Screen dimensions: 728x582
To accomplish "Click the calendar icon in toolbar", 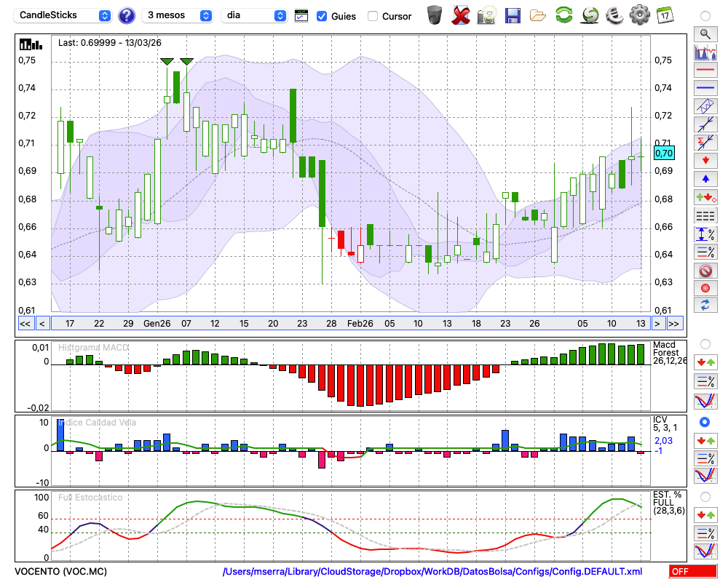I will tap(664, 15).
